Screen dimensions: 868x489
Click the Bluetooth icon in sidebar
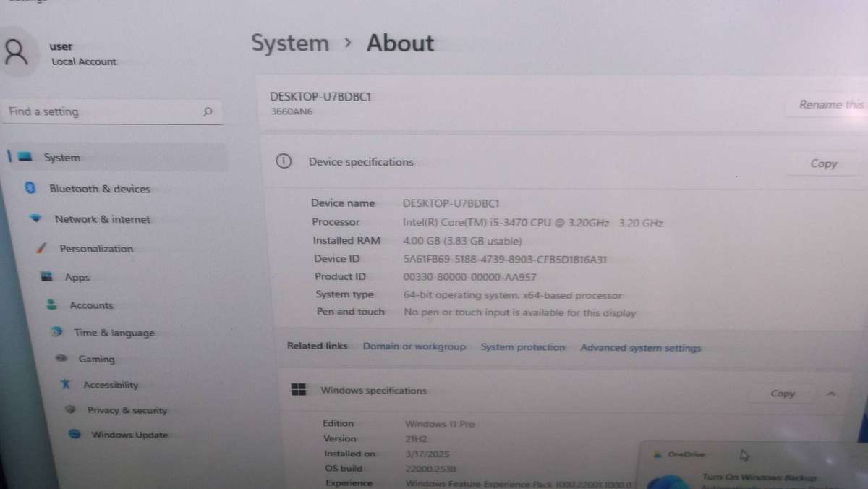(x=30, y=188)
